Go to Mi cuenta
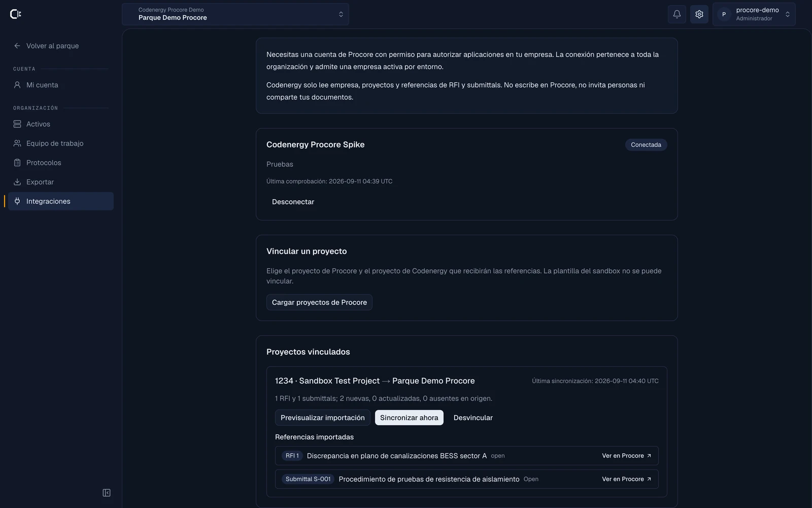The height and width of the screenshot is (508, 812). coord(61,85)
